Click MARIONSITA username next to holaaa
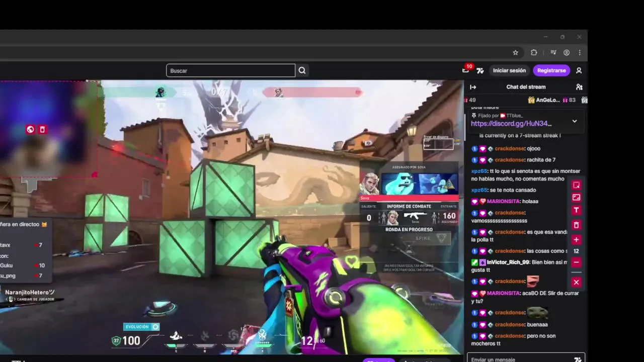The width and height of the screenshot is (644, 362). click(x=505, y=202)
